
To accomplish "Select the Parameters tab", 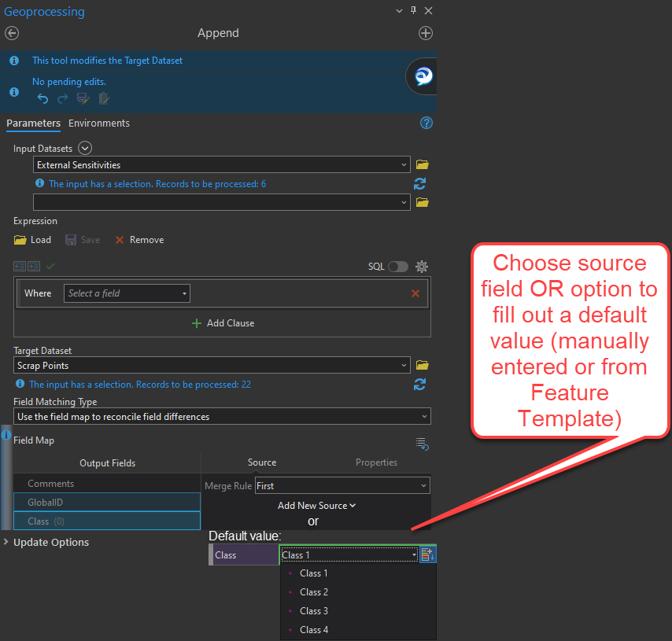I will (x=33, y=123).
